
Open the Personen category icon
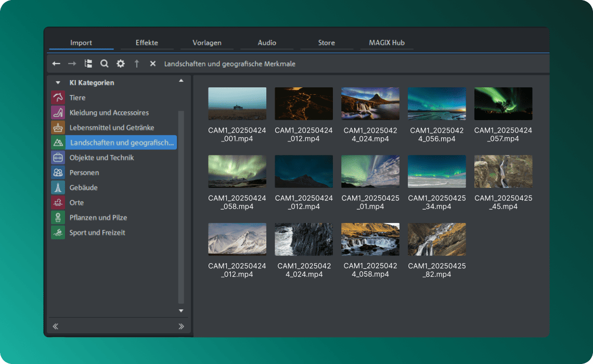58,172
